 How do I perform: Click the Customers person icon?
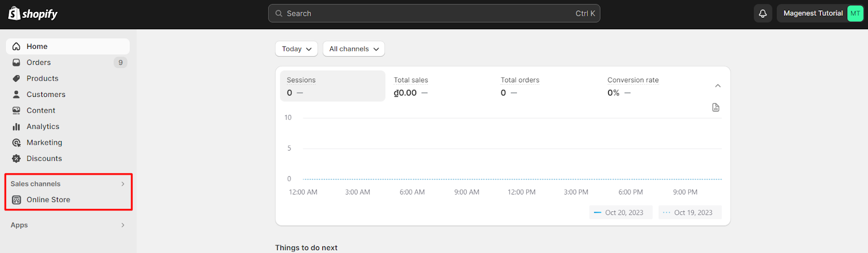16,94
